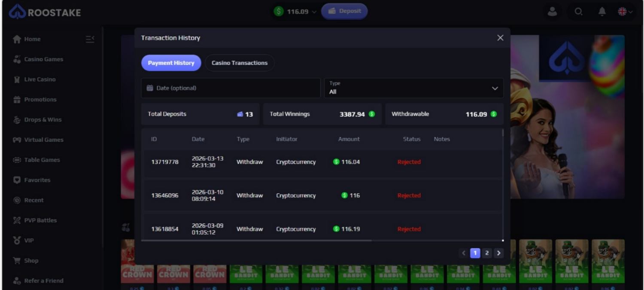Expand the Type All dropdown

(413, 88)
